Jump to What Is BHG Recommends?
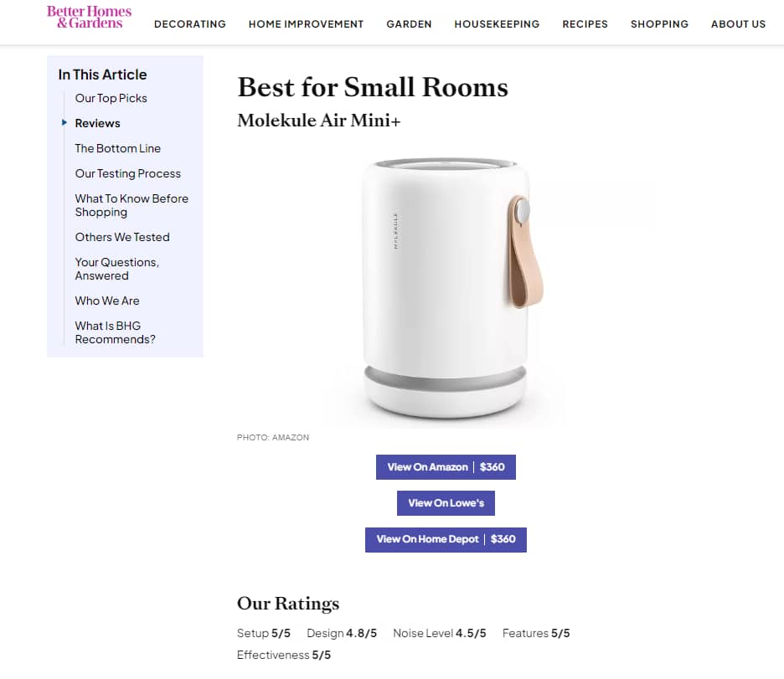 pyautogui.click(x=115, y=332)
